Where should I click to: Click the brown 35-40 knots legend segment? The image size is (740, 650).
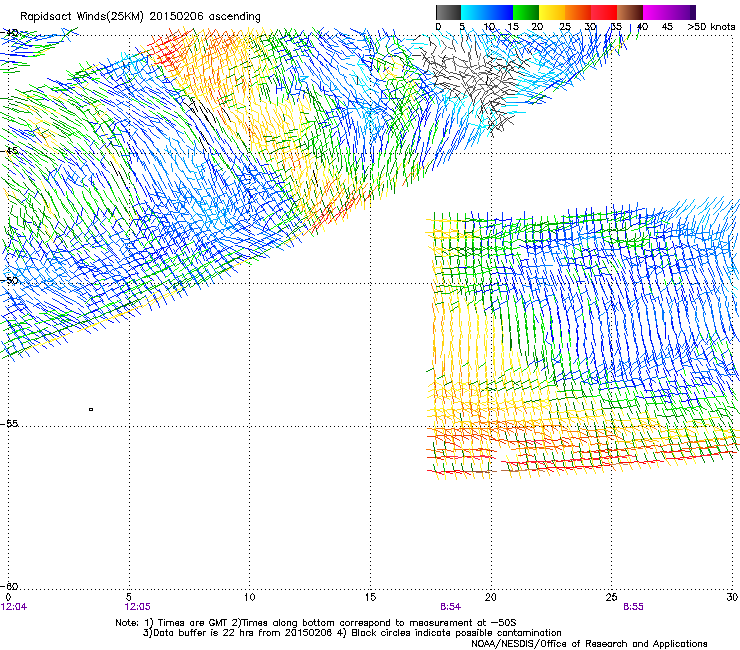[x=630, y=12]
